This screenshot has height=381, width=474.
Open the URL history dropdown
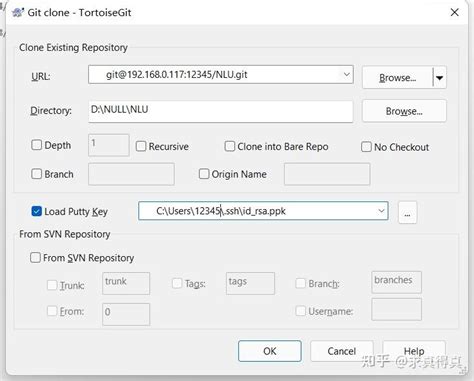(x=346, y=74)
